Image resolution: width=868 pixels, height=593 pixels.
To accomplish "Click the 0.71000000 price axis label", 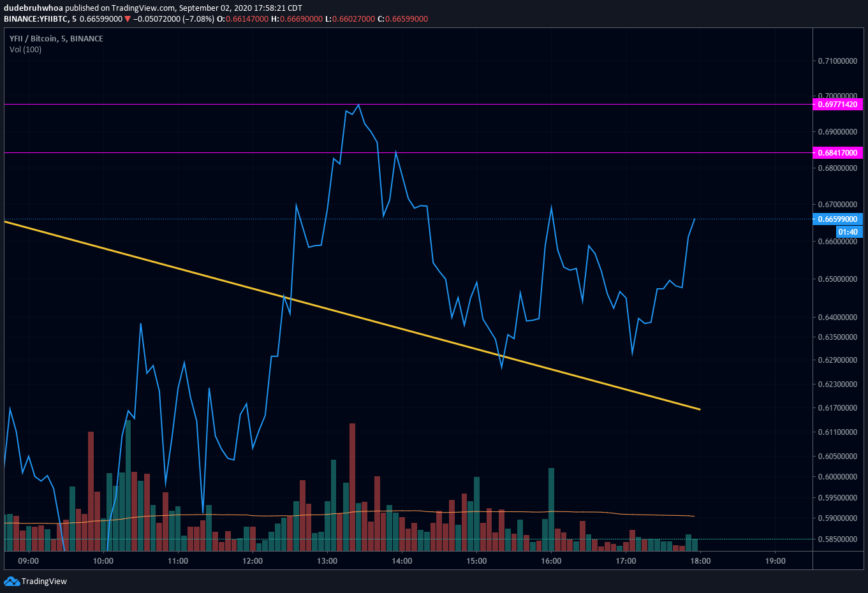I will (837, 61).
